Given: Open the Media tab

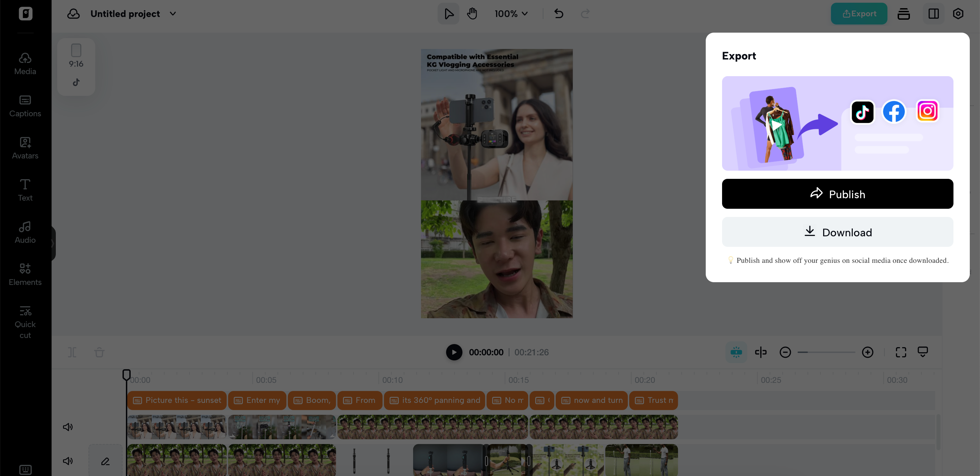Looking at the screenshot, I should [25, 64].
